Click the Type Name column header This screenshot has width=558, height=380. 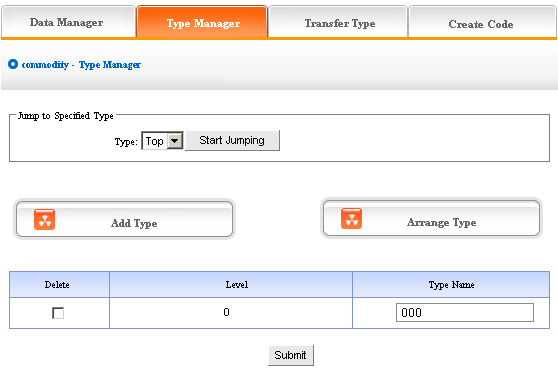click(x=451, y=285)
